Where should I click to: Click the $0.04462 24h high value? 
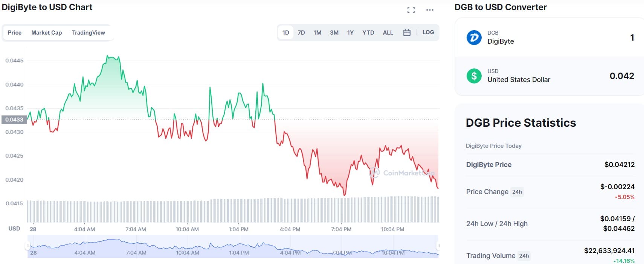[x=619, y=229]
